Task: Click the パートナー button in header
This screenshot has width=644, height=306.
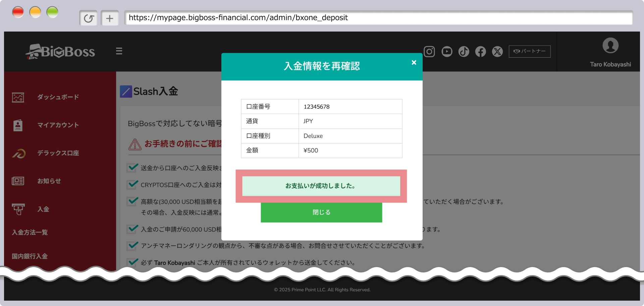Action: coord(529,51)
